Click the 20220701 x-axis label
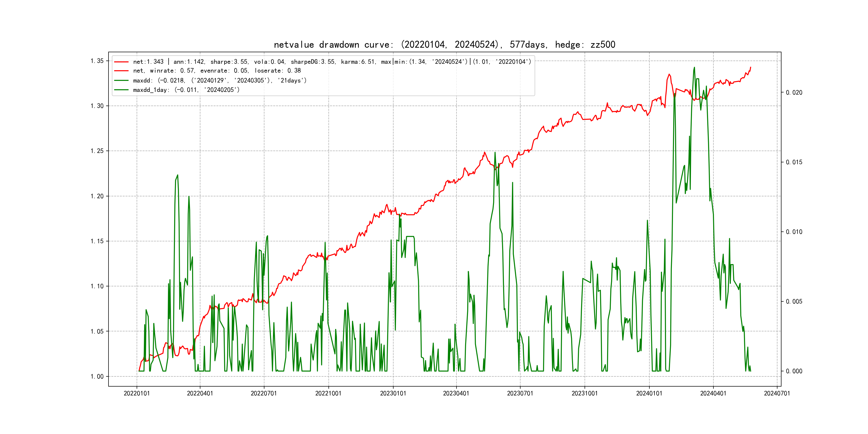This screenshot has height=434, width=868. pos(264,394)
